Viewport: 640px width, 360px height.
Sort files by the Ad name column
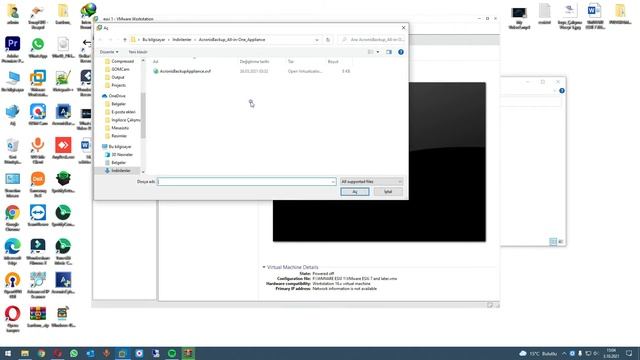156,61
